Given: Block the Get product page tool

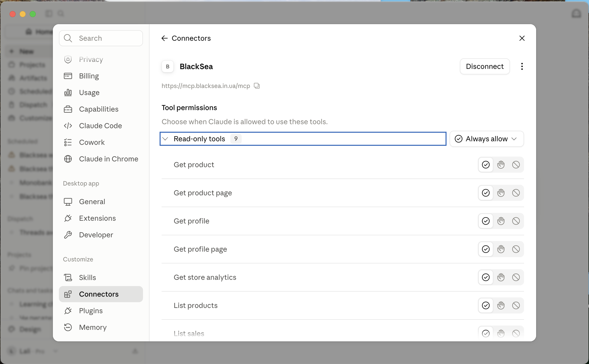Looking at the screenshot, I should [516, 193].
